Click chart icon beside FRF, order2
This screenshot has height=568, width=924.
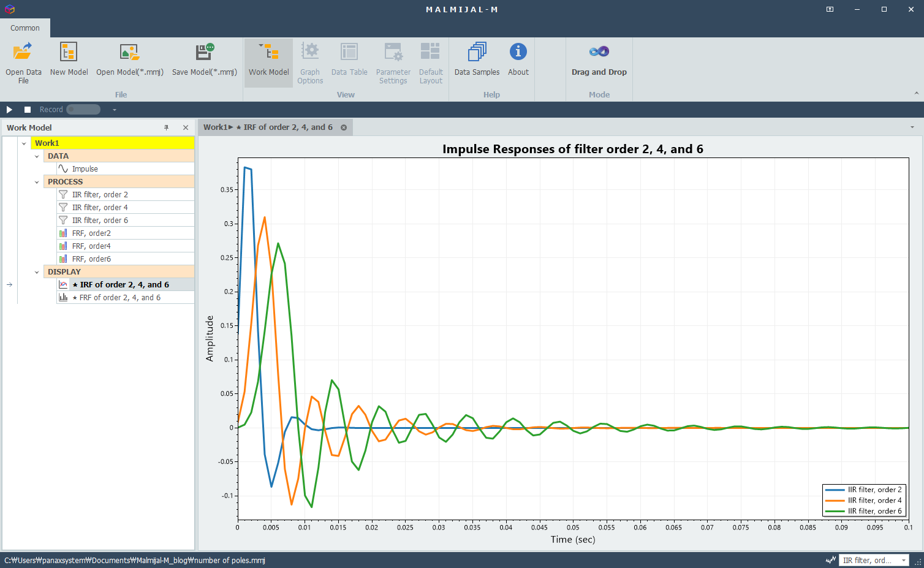tap(63, 233)
